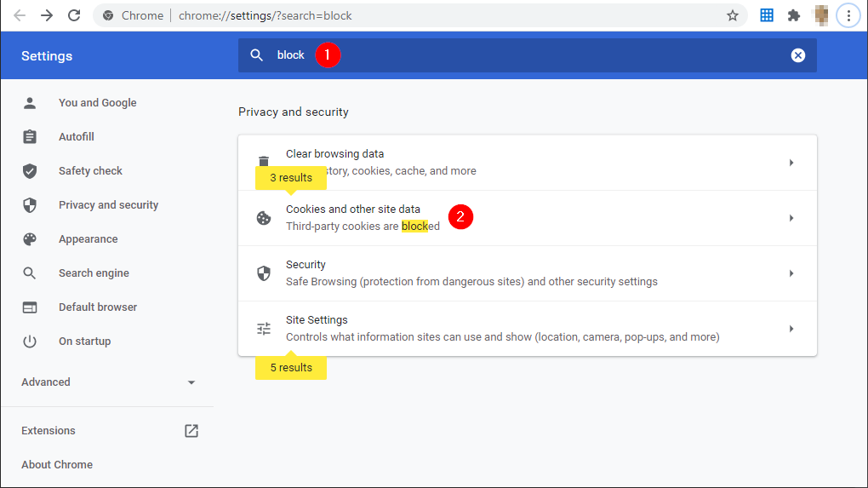868x488 pixels.
Task: Open Autofill settings
Action: 77,137
